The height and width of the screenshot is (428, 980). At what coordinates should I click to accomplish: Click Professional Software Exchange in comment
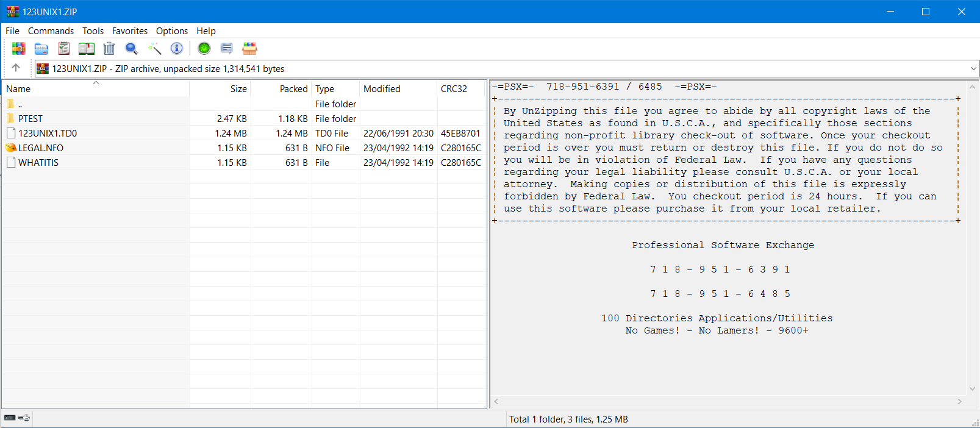(723, 245)
